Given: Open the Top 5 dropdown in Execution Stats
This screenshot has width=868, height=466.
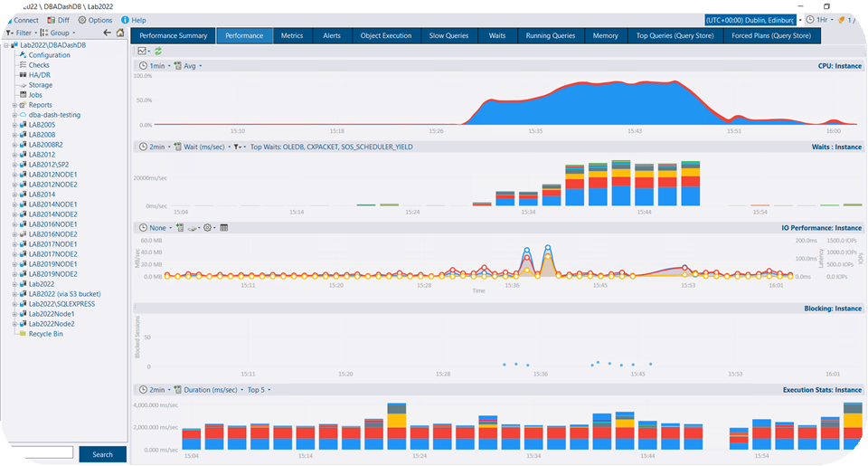Looking at the screenshot, I should pos(259,389).
